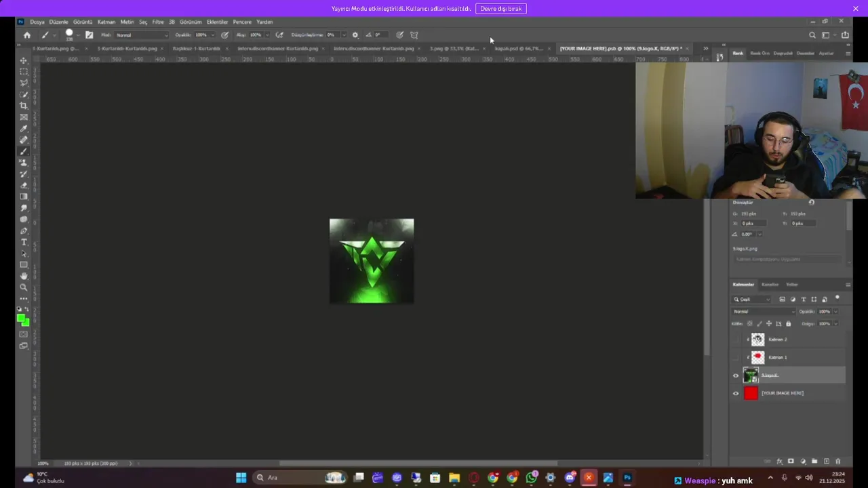Viewport: 868px width, 488px height.
Task: Select the Clone Stamp tool
Action: tap(24, 163)
